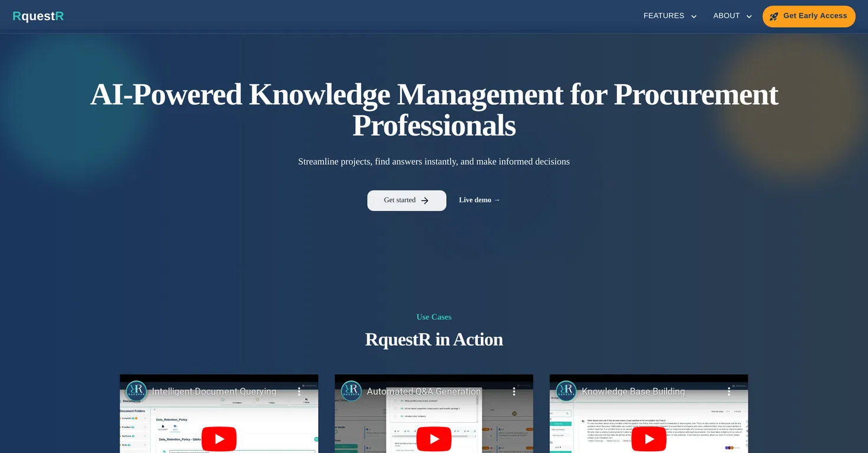The height and width of the screenshot is (453, 868).
Task: Expand the FEATURES dropdown chevron
Action: tap(694, 17)
